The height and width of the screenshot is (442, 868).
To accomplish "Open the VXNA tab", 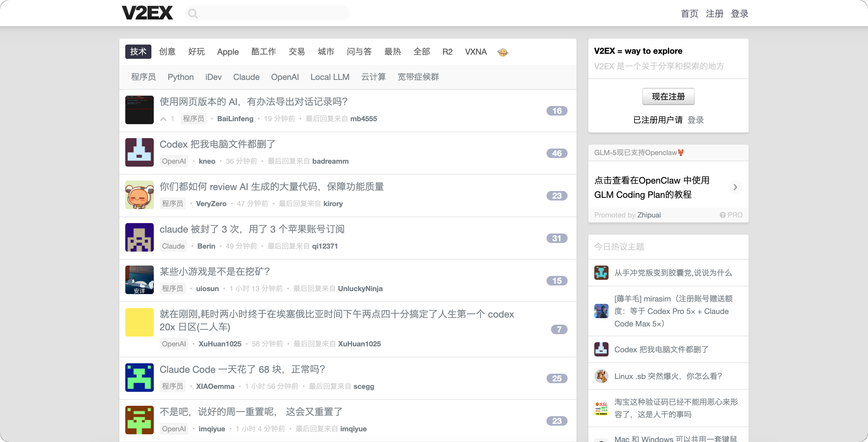I will click(476, 52).
